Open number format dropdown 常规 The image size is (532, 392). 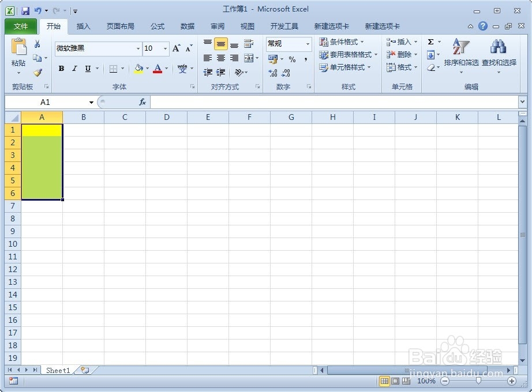click(308, 44)
